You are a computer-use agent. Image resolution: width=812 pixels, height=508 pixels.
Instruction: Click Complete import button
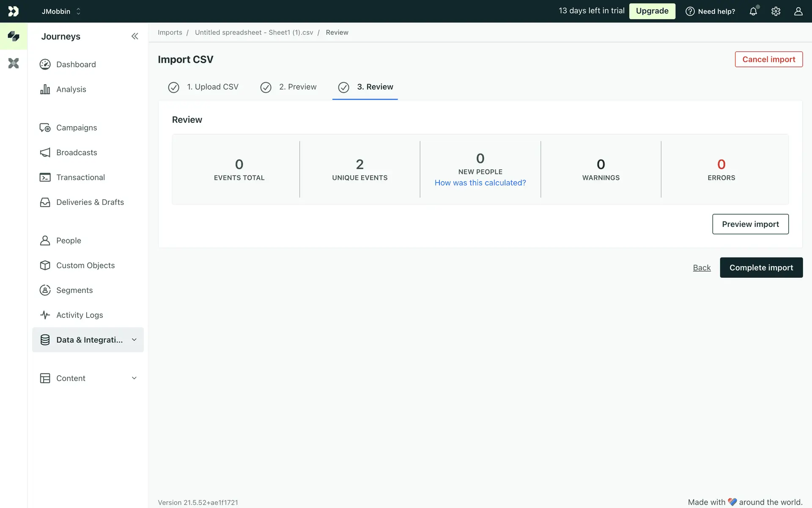pos(761,268)
